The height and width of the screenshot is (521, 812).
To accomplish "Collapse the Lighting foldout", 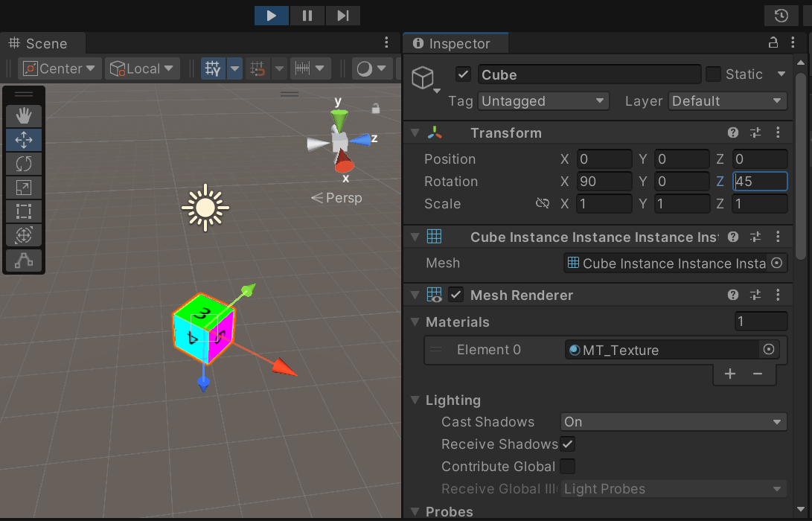I will point(415,400).
